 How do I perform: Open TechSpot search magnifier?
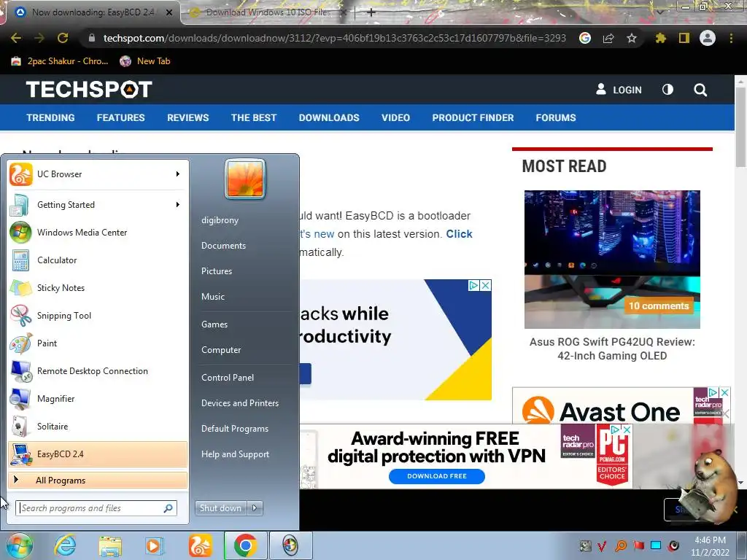coord(700,90)
